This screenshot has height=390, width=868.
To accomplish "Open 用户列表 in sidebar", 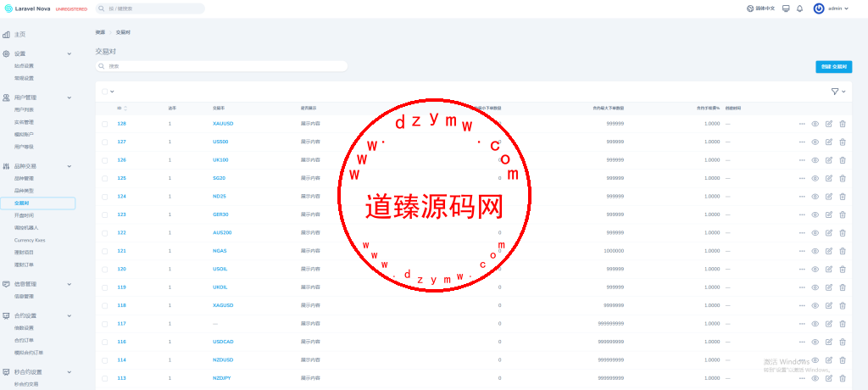I will coord(24,109).
